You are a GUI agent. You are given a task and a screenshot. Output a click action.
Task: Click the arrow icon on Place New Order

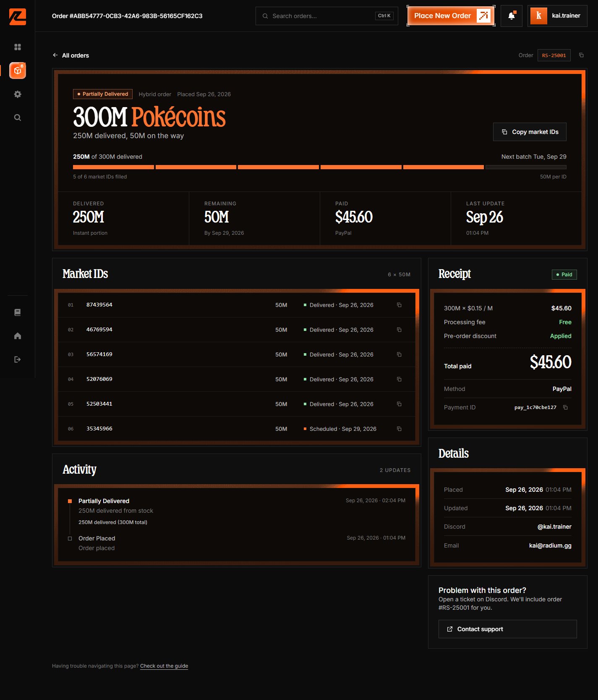483,16
